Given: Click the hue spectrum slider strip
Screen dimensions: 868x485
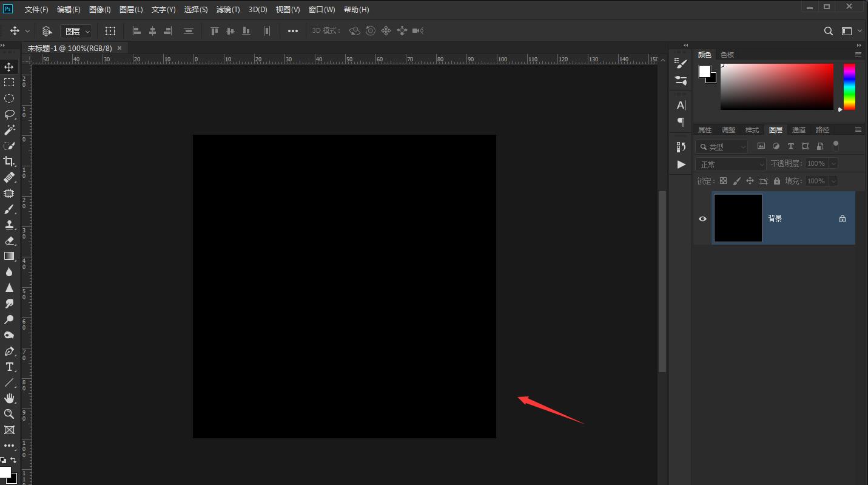Looking at the screenshot, I should pyautogui.click(x=849, y=87).
